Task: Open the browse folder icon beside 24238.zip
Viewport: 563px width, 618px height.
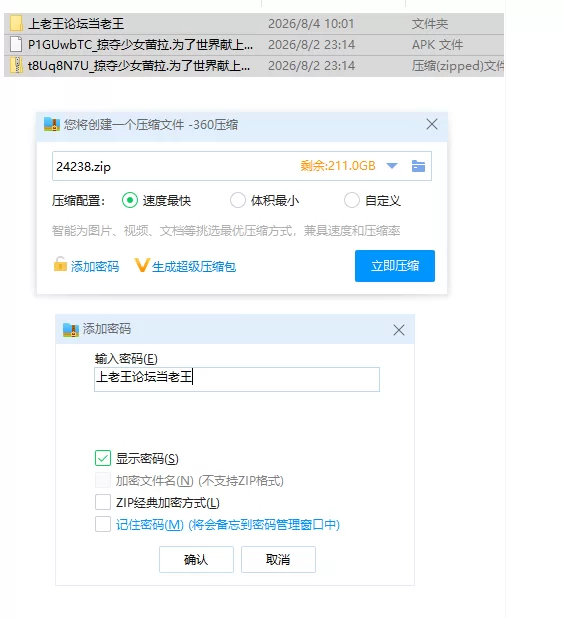Action: pos(418,166)
